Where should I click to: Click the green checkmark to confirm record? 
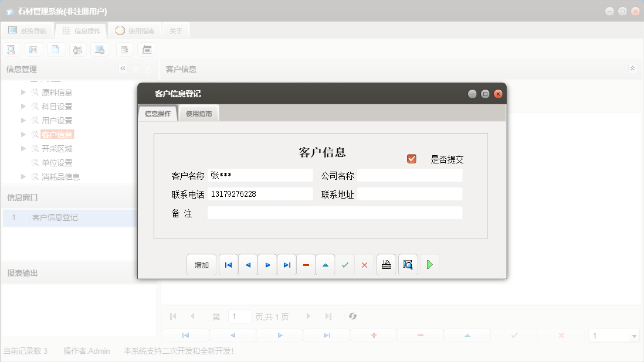tap(345, 264)
